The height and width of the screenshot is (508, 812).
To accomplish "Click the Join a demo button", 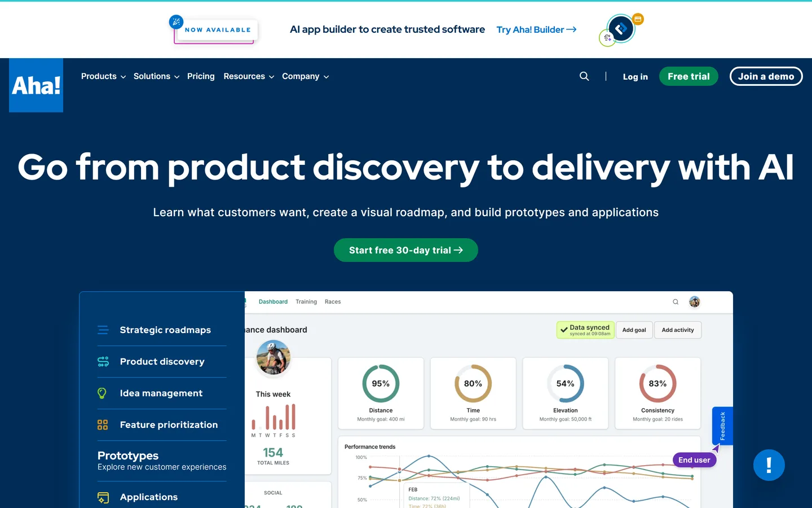I will click(x=766, y=76).
